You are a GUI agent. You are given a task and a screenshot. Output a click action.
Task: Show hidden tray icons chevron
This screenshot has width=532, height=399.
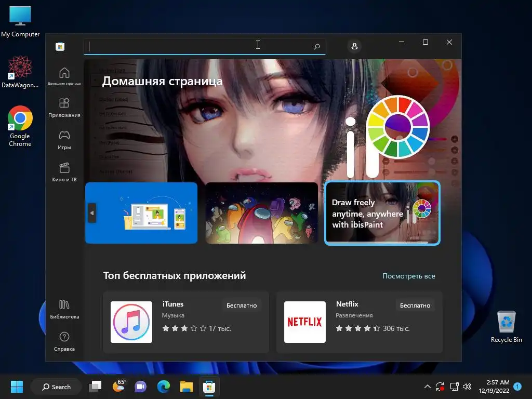click(427, 387)
